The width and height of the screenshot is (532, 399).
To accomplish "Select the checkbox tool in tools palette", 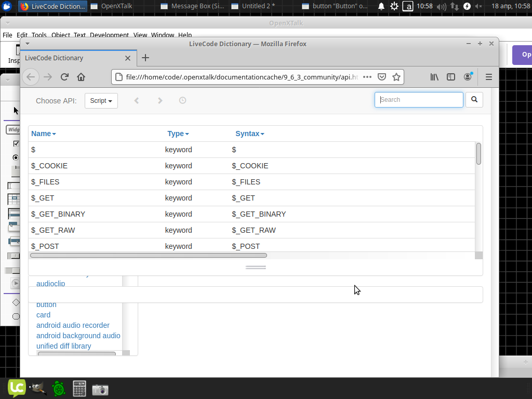I will (16, 143).
